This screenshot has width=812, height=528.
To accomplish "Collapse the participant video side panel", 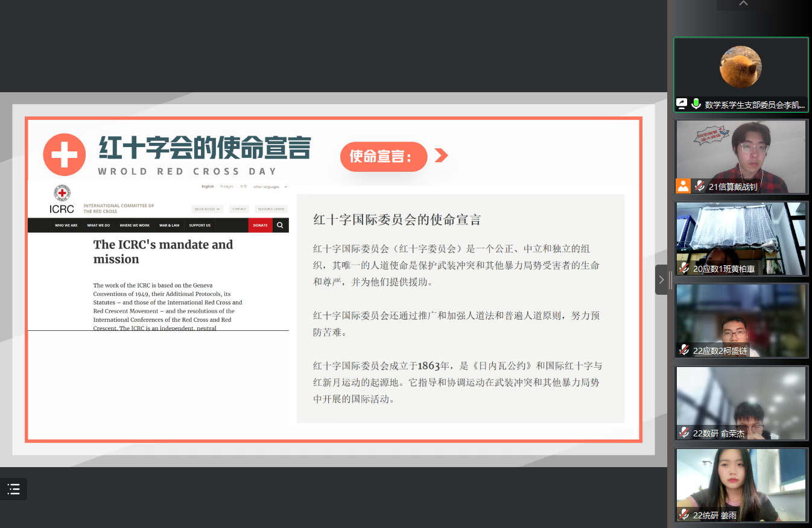I will point(661,280).
